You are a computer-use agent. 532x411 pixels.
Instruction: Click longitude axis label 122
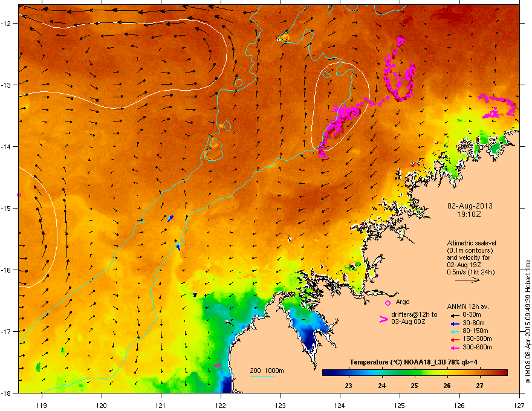[x=221, y=405]
